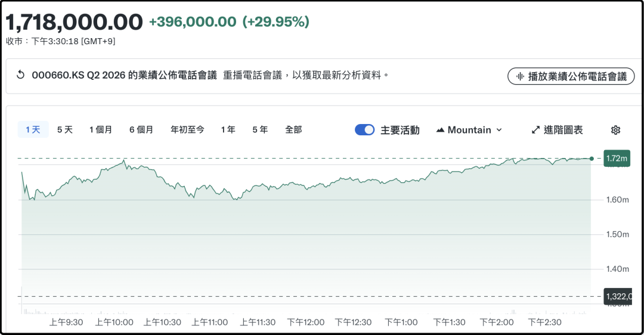This screenshot has width=644, height=335.
Task: Click the 下午2:00 x-axis label
Action: tap(497, 322)
